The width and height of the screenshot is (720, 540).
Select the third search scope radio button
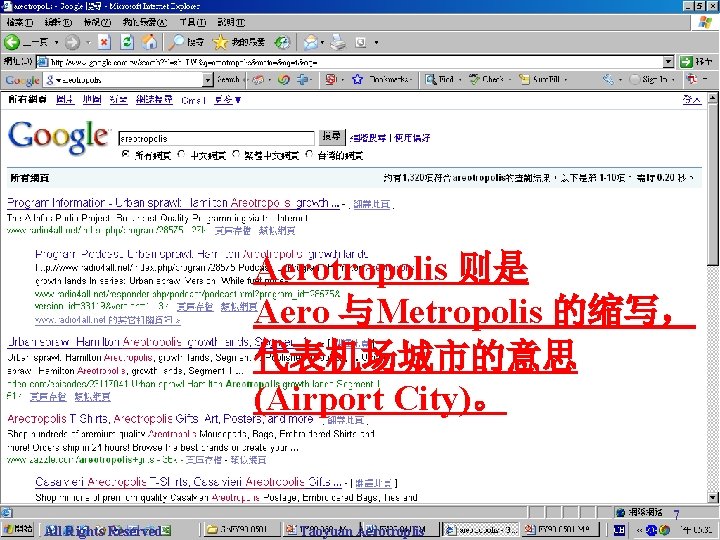tap(236, 155)
